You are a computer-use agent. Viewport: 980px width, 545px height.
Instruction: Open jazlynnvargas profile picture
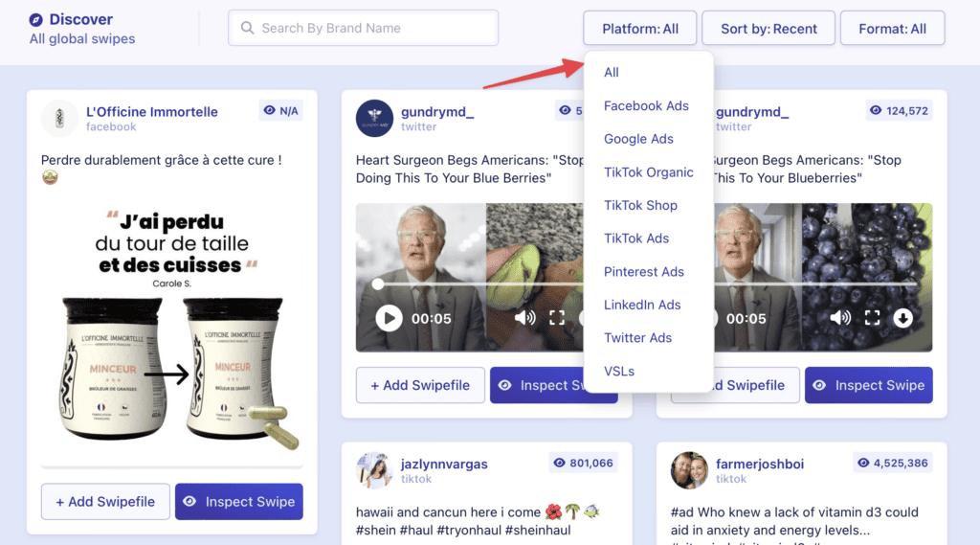point(374,470)
